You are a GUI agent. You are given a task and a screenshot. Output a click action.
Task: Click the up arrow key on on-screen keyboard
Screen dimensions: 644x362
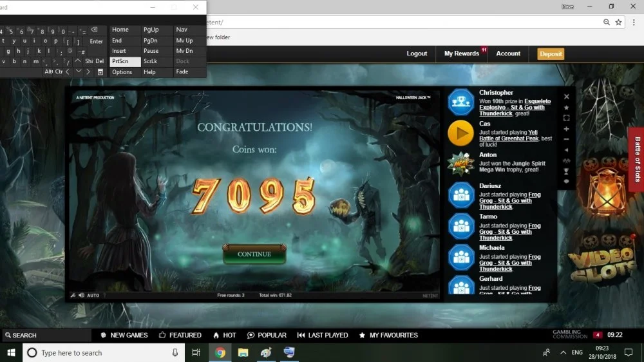pyautogui.click(x=78, y=61)
